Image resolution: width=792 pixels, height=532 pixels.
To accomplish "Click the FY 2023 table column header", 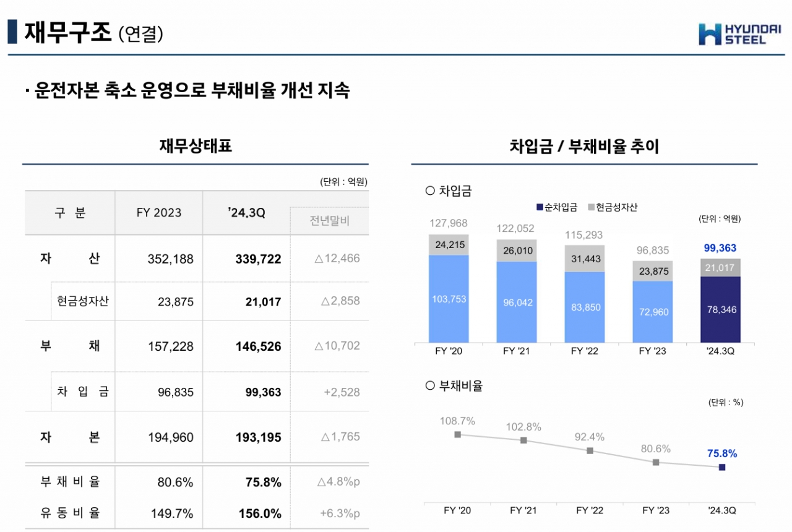I will pos(159,213).
